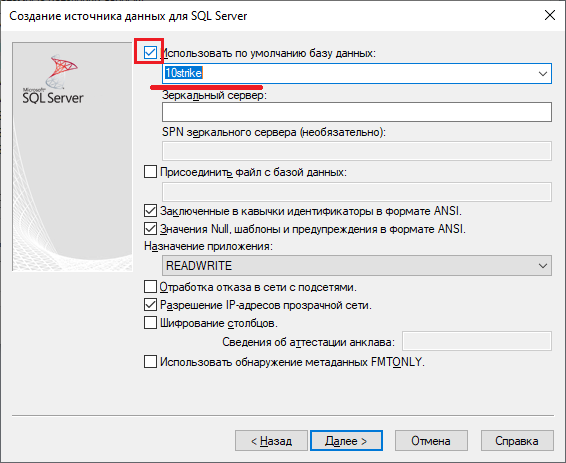Screen dimensions: 566x463
Task: Click the 10strike database combo box text
Action: 183,73
